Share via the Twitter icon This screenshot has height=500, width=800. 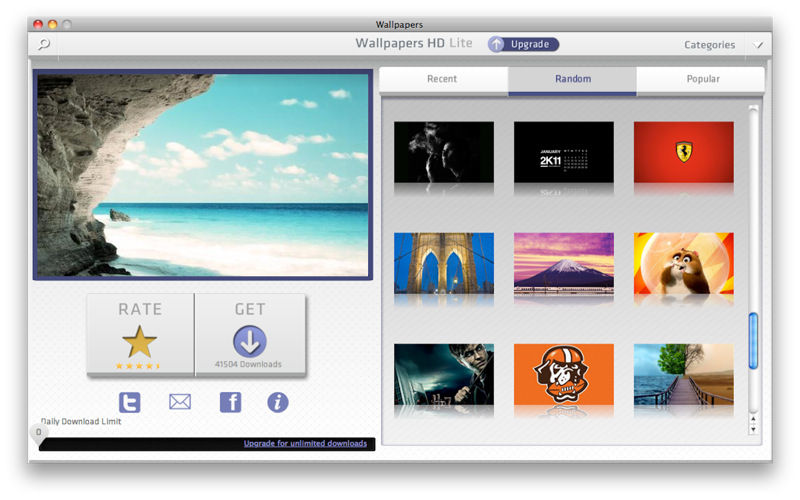pyautogui.click(x=130, y=402)
